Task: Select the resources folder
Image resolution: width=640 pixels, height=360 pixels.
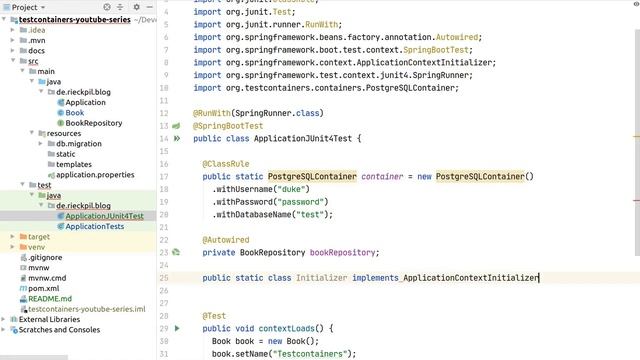Action: [64, 133]
